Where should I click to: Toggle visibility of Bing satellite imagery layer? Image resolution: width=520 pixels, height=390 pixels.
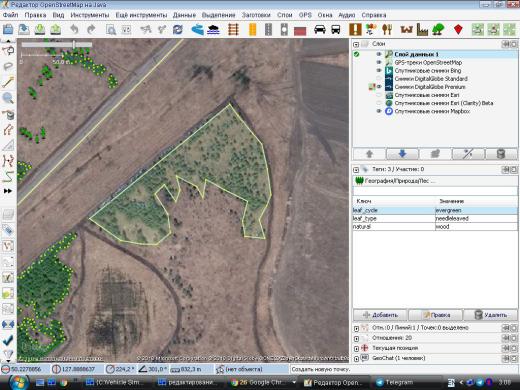379,70
